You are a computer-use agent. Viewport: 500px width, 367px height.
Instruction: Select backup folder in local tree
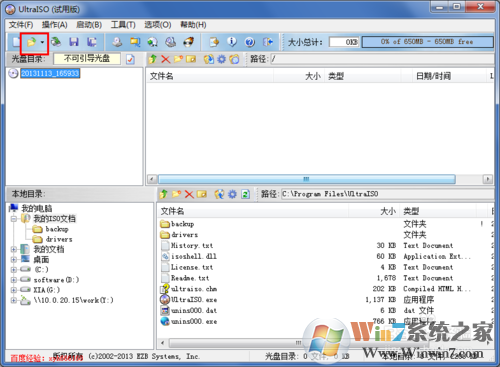(x=57, y=229)
